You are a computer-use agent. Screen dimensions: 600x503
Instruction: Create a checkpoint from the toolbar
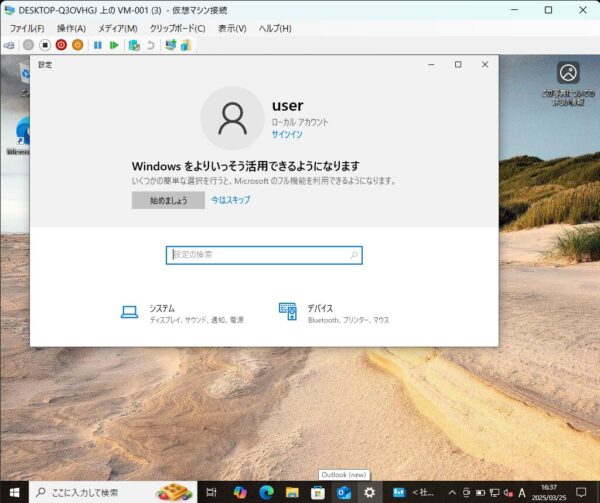coord(134,45)
